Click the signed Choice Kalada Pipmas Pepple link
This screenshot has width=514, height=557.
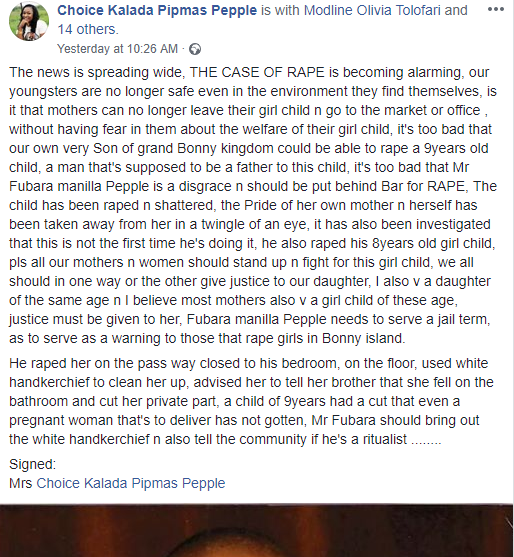[131, 483]
